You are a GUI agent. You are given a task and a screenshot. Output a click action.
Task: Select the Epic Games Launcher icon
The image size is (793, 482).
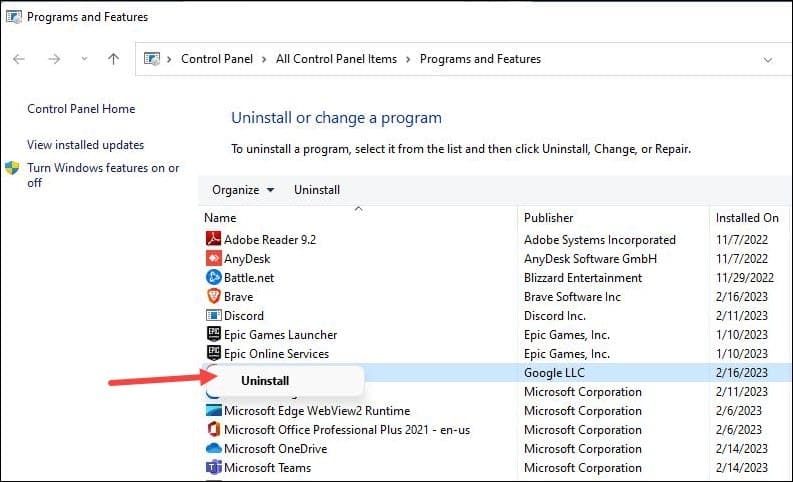(212, 335)
